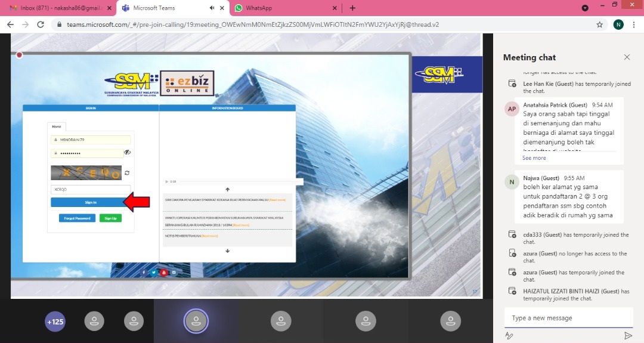Focus the Type a new message field
The width and height of the screenshot is (644, 343).
[x=568, y=318]
